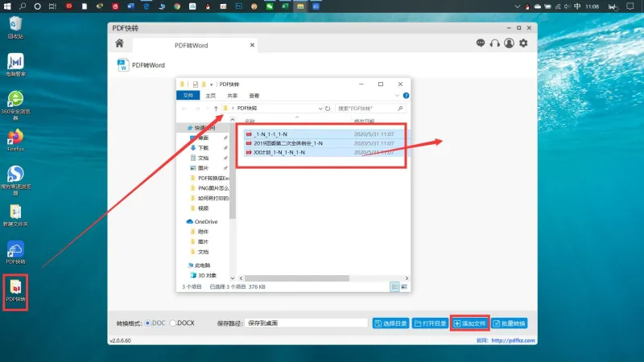Open user account profile icon
644x362 pixels.
[x=509, y=43]
